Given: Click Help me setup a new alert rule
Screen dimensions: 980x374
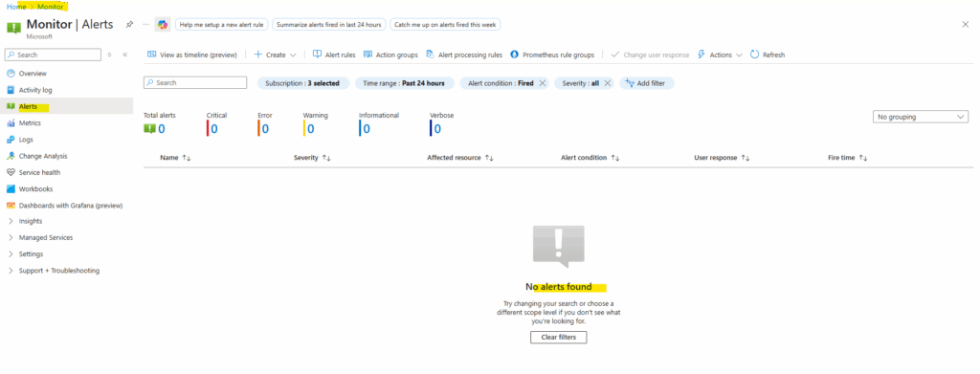Looking at the screenshot, I should [x=221, y=24].
